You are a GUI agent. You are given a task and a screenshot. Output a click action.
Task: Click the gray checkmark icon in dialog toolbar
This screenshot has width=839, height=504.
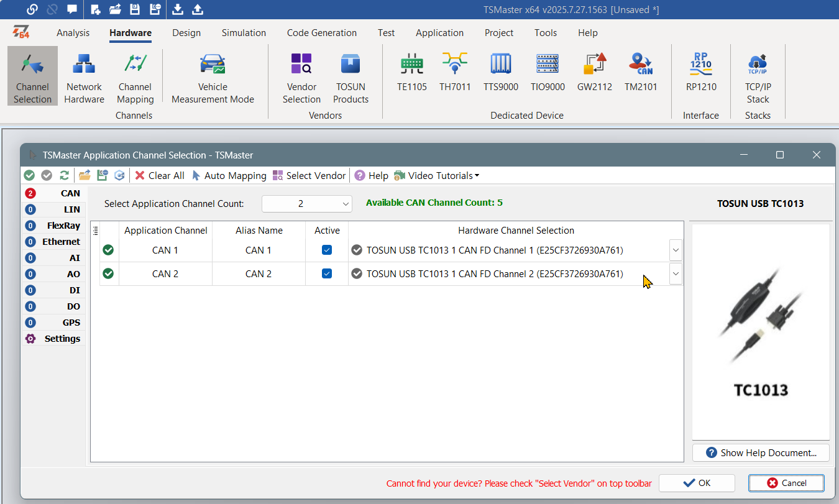[47, 175]
